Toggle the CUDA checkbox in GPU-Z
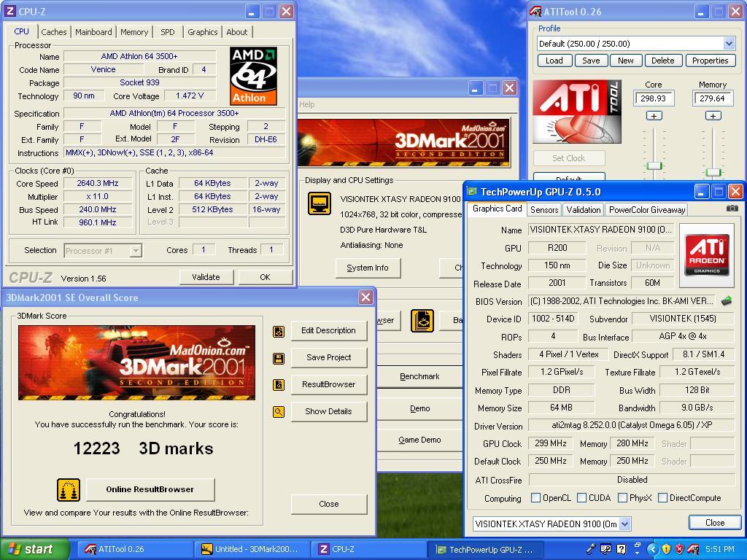 point(581,497)
